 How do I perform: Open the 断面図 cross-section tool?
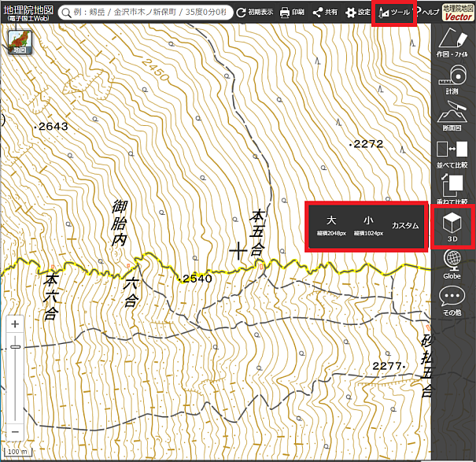click(452, 117)
